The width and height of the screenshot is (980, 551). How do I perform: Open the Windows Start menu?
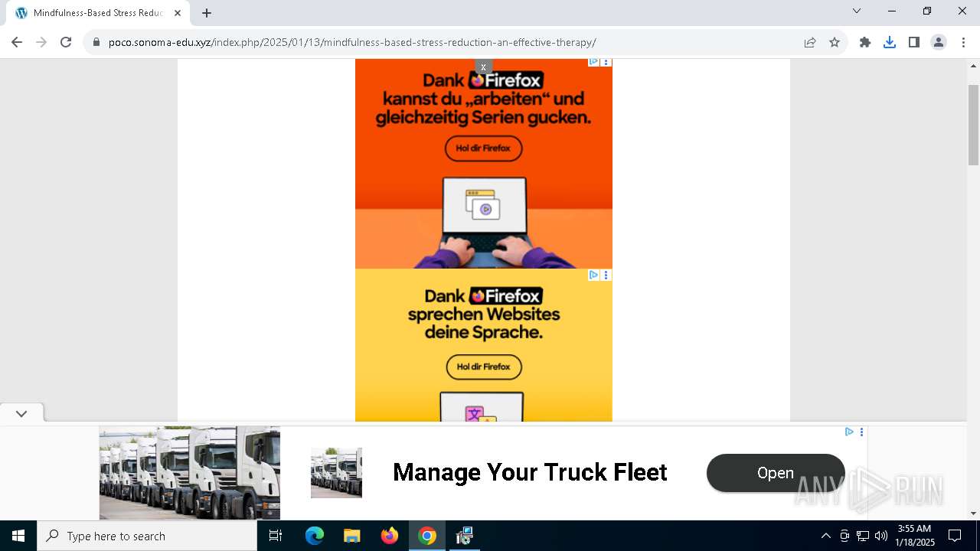[x=18, y=536]
